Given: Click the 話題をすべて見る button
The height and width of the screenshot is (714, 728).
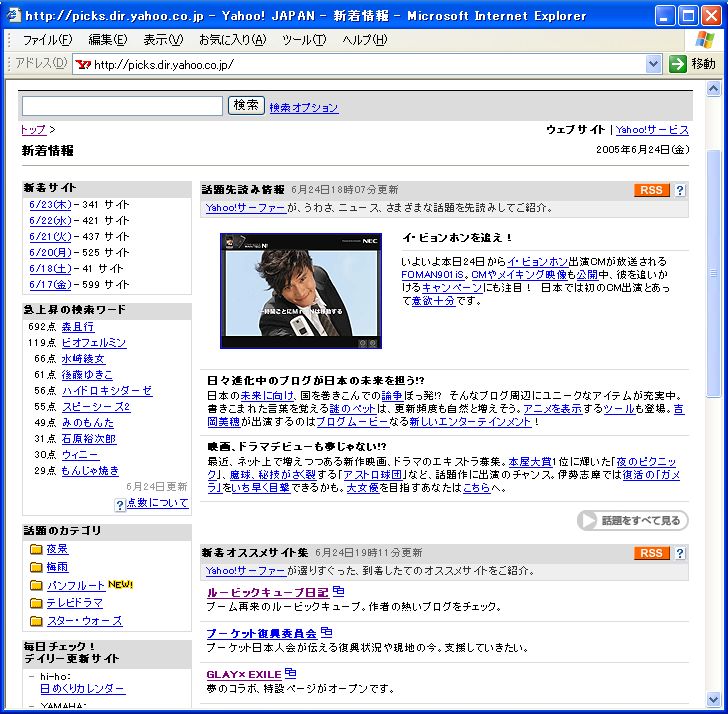Looking at the screenshot, I should coord(632,520).
